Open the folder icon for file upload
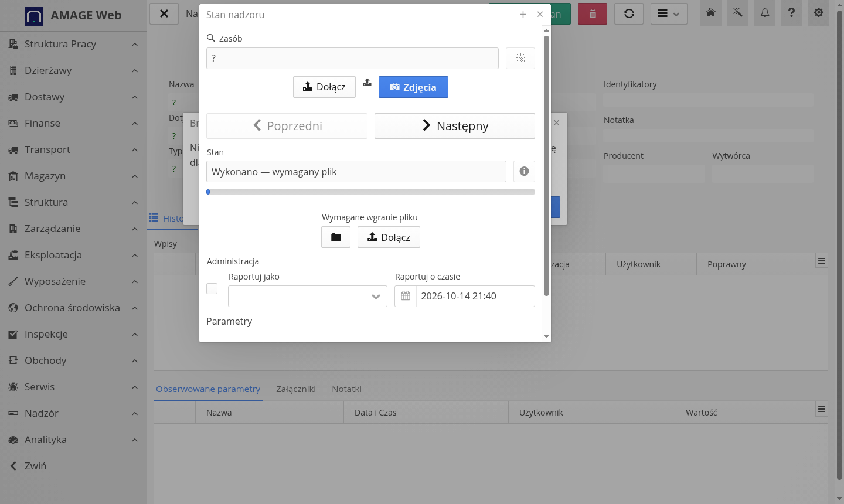The width and height of the screenshot is (844, 504). (336, 237)
